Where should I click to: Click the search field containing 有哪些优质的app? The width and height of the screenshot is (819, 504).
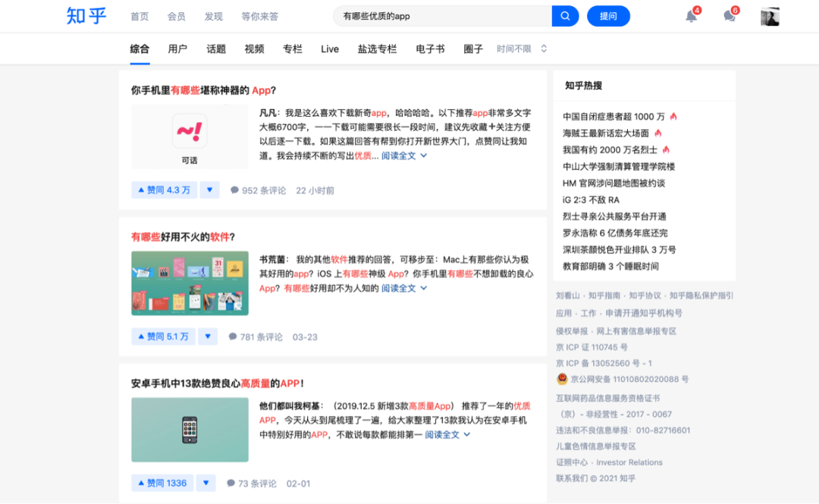coord(442,16)
